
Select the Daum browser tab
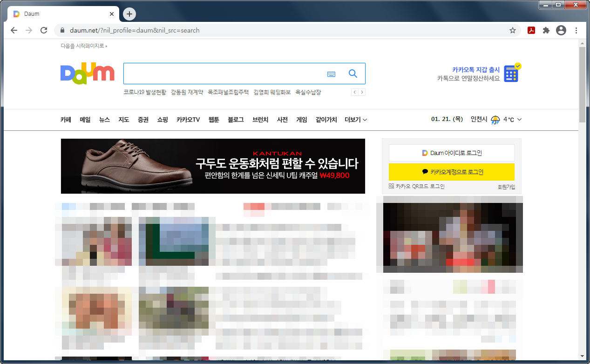pyautogui.click(x=63, y=14)
